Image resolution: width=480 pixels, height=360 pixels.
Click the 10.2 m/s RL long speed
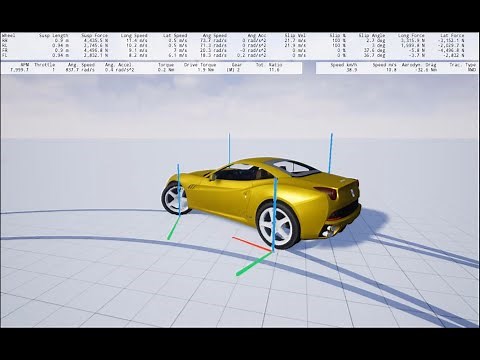(x=137, y=45)
